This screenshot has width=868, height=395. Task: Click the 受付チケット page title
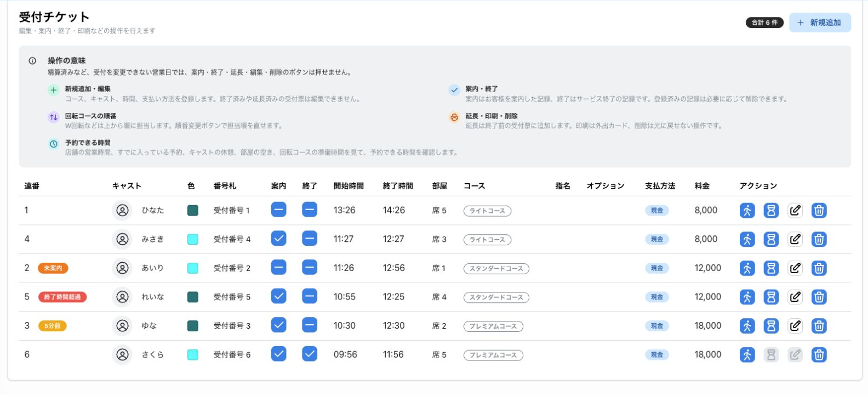click(54, 17)
